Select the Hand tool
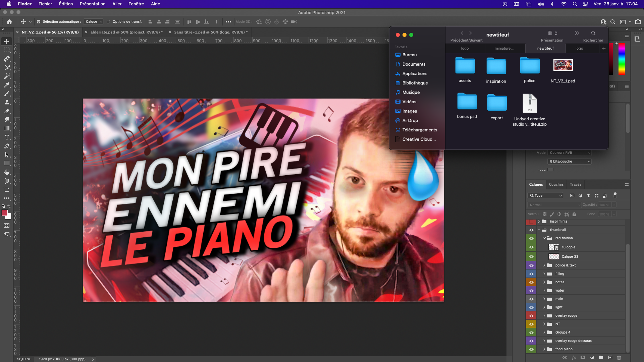Screen dimensions: 644x362 (7, 172)
